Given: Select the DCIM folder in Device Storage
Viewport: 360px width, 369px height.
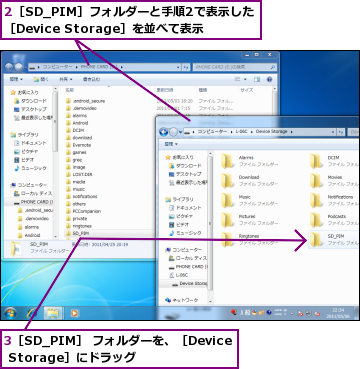Looking at the screenshot, I should (x=334, y=161).
